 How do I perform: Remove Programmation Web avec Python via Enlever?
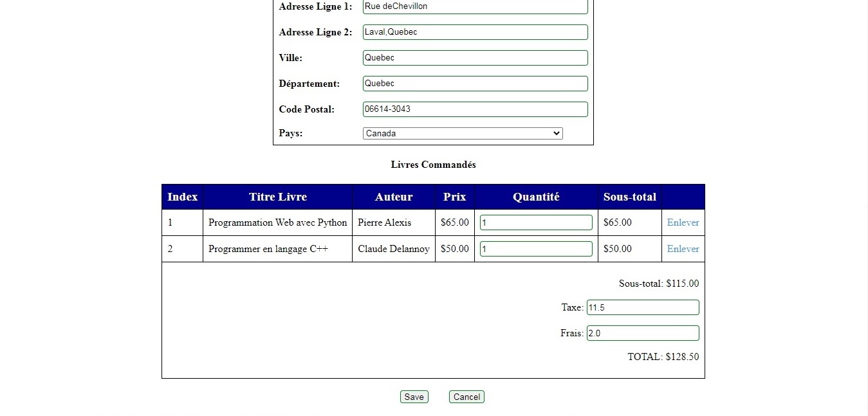(x=683, y=222)
